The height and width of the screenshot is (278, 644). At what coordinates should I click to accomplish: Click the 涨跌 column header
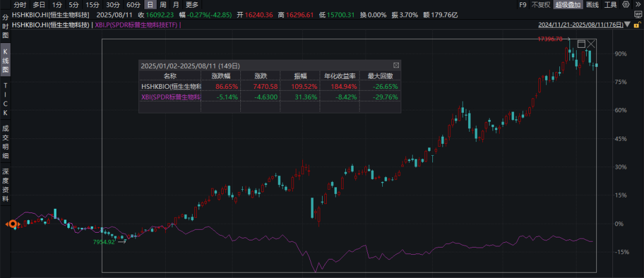point(261,76)
